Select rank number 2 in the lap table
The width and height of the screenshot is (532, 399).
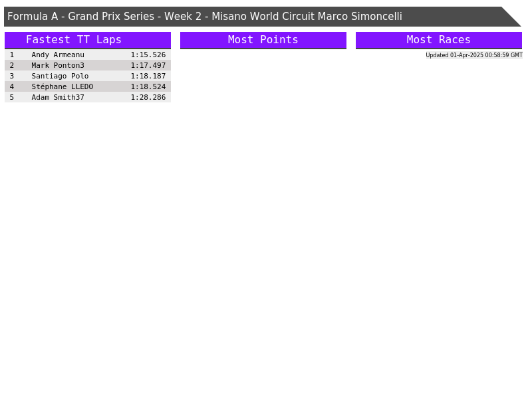[x=12, y=65]
